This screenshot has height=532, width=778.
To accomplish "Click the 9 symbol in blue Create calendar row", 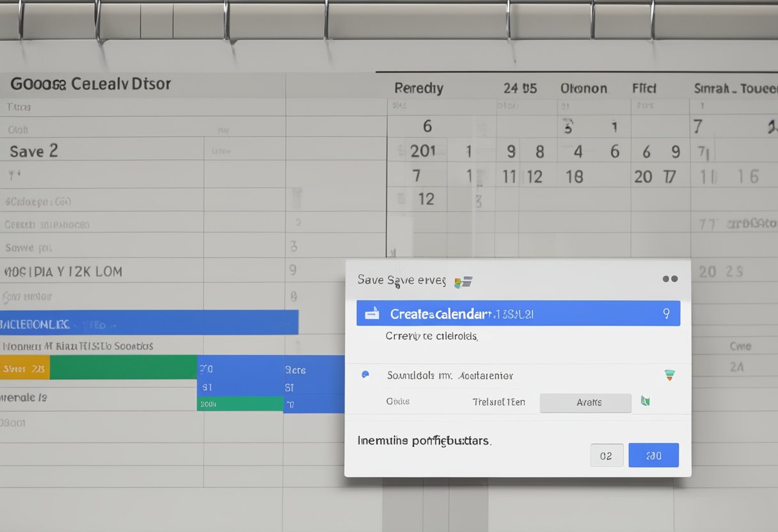I will [666, 313].
